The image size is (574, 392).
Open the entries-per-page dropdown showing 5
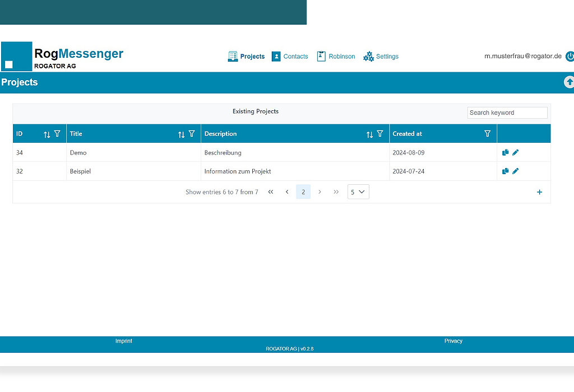point(358,192)
